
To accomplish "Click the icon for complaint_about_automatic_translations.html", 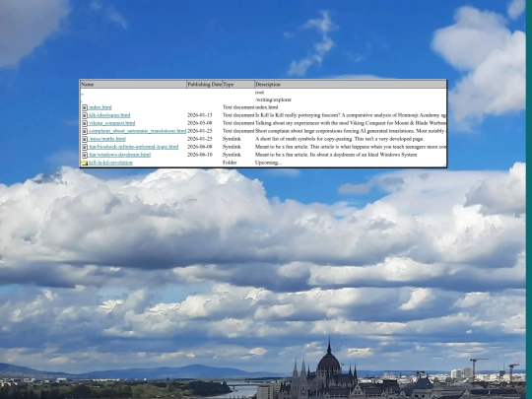I will (x=85, y=131).
